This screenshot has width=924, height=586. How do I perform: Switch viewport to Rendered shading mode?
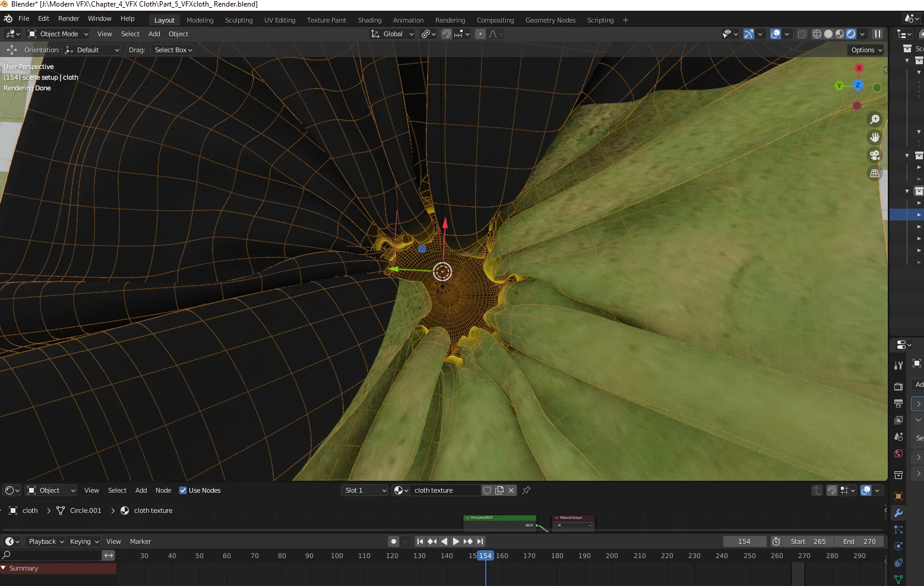pyautogui.click(x=851, y=34)
